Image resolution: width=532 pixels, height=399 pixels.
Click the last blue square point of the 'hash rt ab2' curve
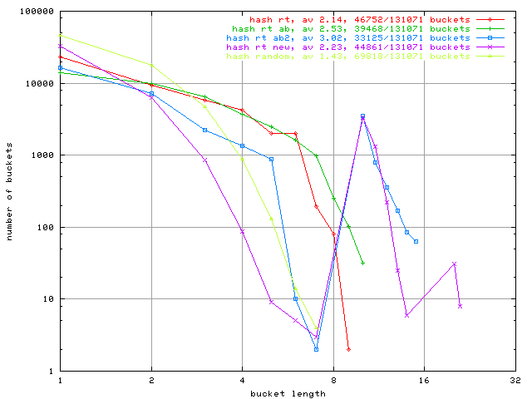pos(416,242)
